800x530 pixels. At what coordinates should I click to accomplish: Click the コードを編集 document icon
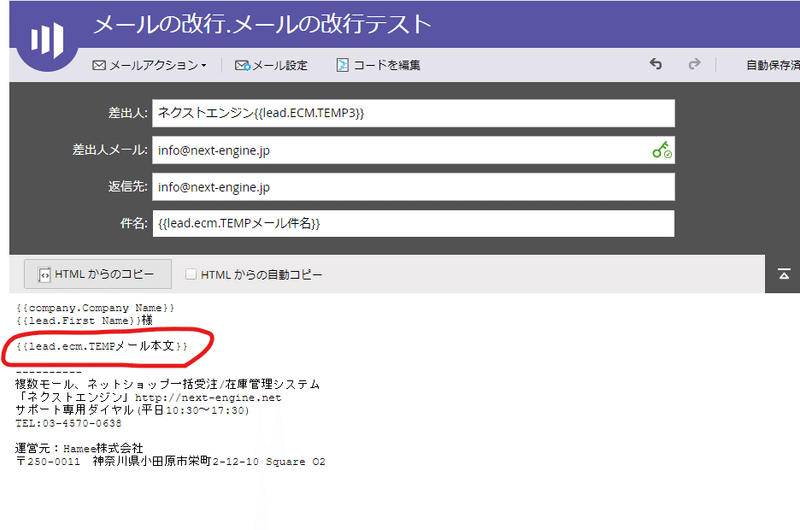tap(342, 65)
